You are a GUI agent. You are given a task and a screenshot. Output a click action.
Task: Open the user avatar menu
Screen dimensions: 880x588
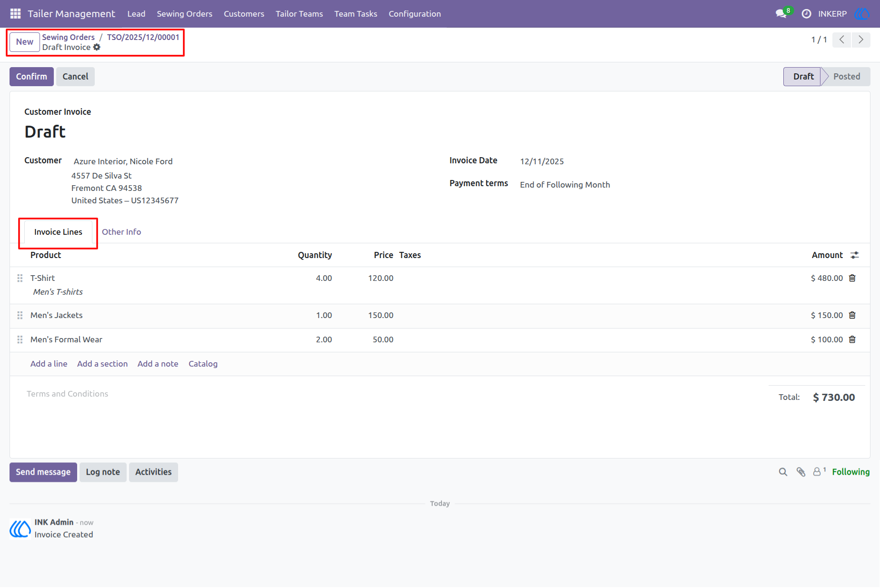pos(862,14)
